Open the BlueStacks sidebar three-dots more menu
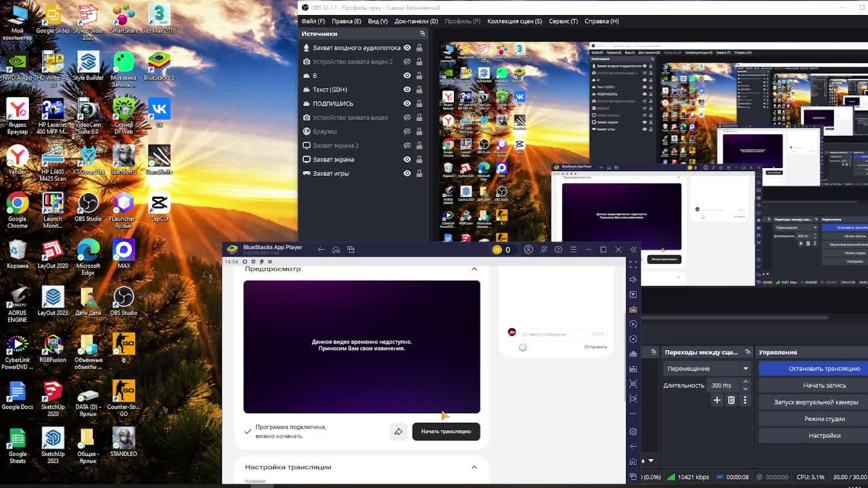This screenshot has width=868, height=488. click(633, 413)
